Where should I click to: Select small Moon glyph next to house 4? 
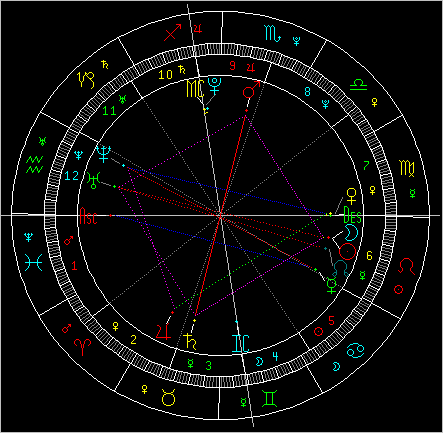click(x=259, y=361)
